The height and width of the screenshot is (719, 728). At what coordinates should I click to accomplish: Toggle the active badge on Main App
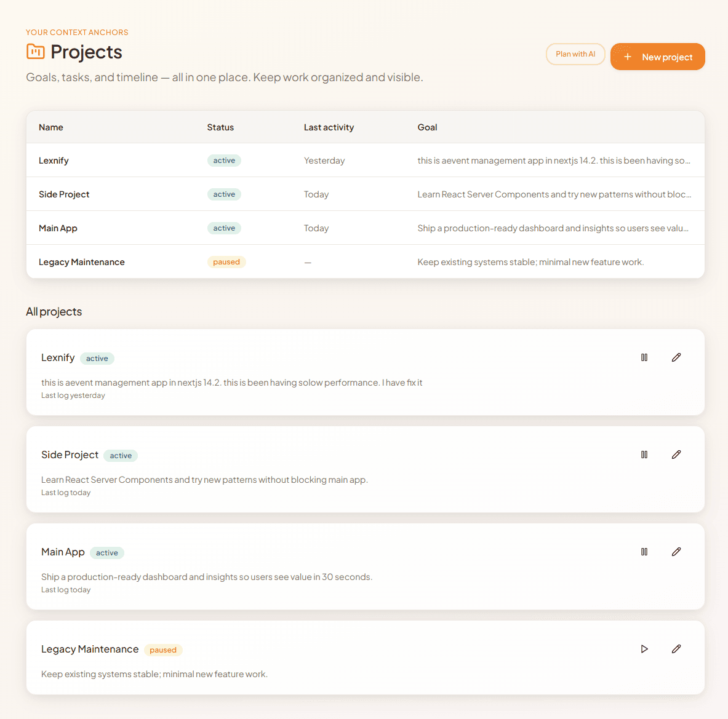click(106, 552)
